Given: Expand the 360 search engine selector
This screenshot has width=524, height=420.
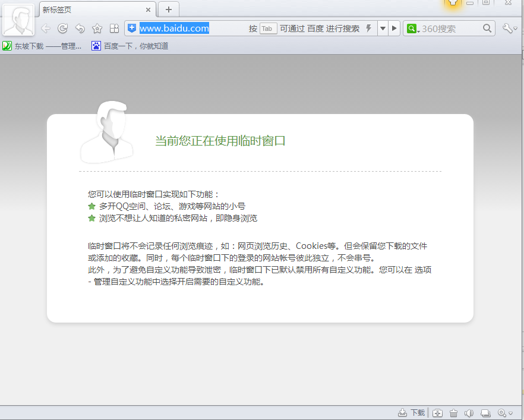Looking at the screenshot, I should [x=413, y=29].
